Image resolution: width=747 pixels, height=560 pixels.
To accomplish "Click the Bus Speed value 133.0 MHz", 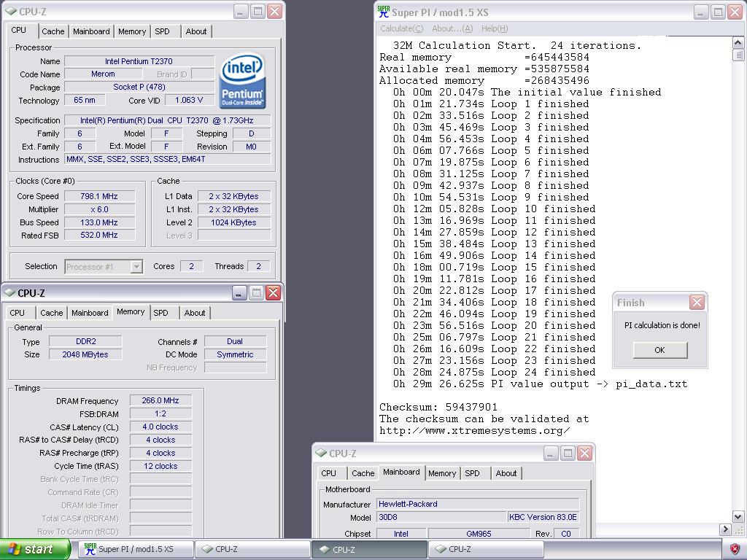I will [x=99, y=222].
